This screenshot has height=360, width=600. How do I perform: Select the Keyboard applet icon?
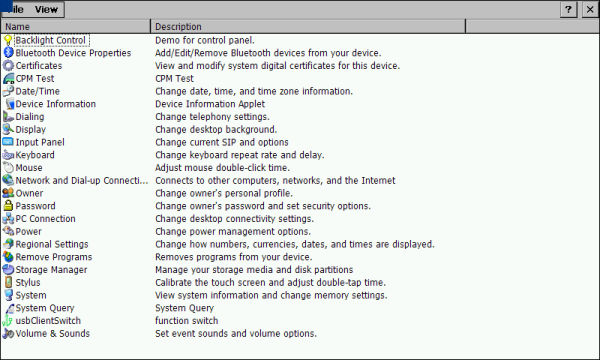point(8,155)
